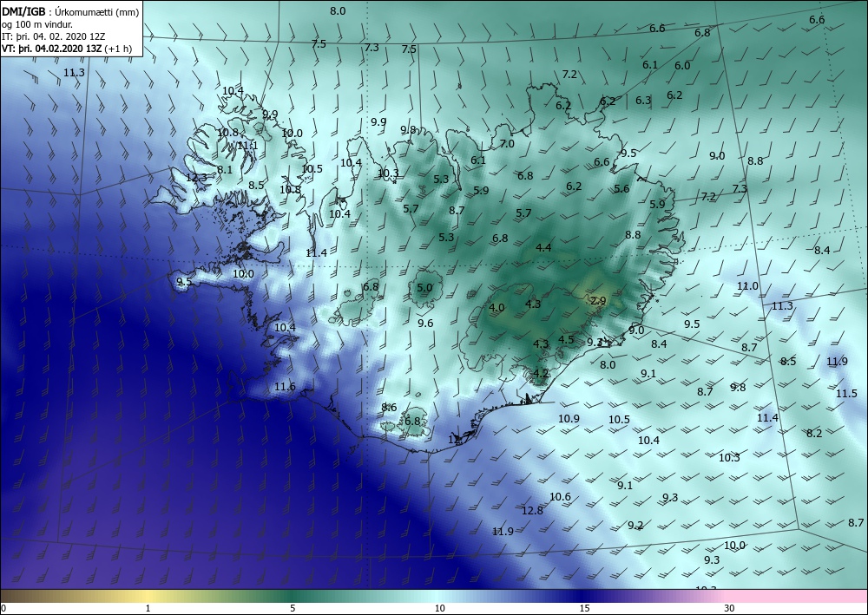Click the (+1 h) forecast offset text
The width and height of the screenshot is (868, 615).
(118, 48)
